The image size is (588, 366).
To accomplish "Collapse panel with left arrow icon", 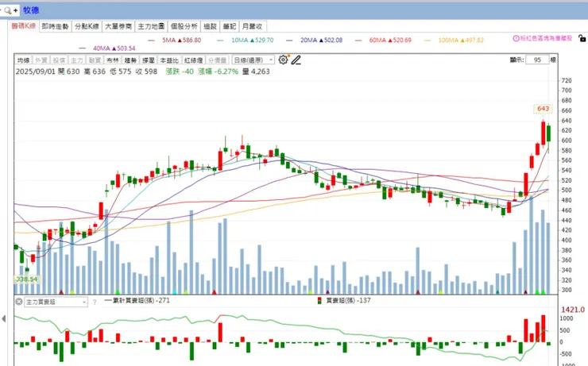I will pos(4,319).
